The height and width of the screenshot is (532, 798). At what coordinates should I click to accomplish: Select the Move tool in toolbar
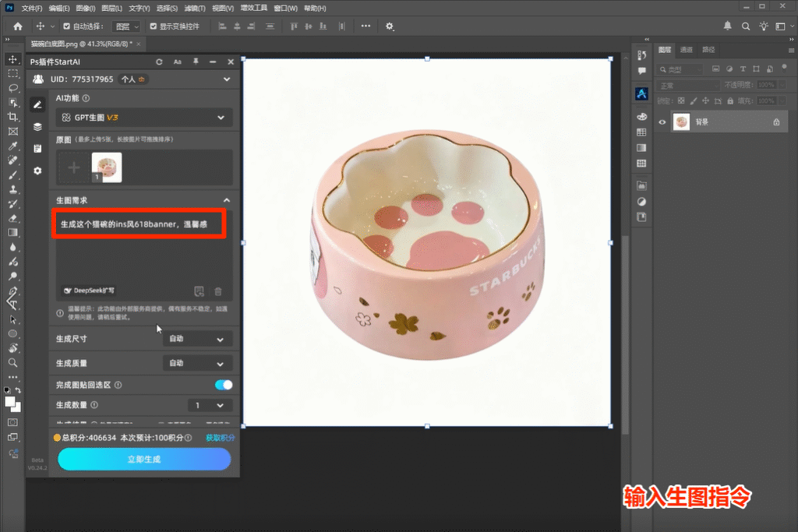12,59
